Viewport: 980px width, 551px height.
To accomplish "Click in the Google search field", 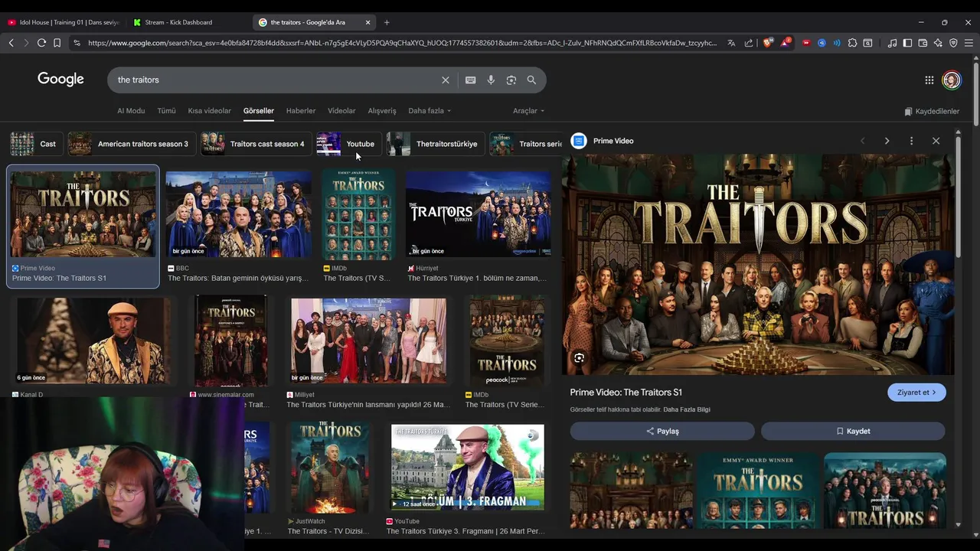I will (x=276, y=80).
